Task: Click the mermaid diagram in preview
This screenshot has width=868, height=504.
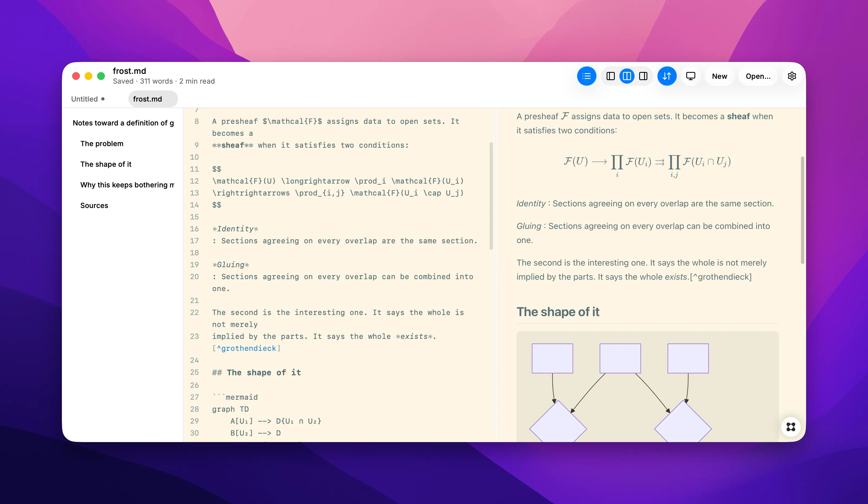Action: coord(648,387)
